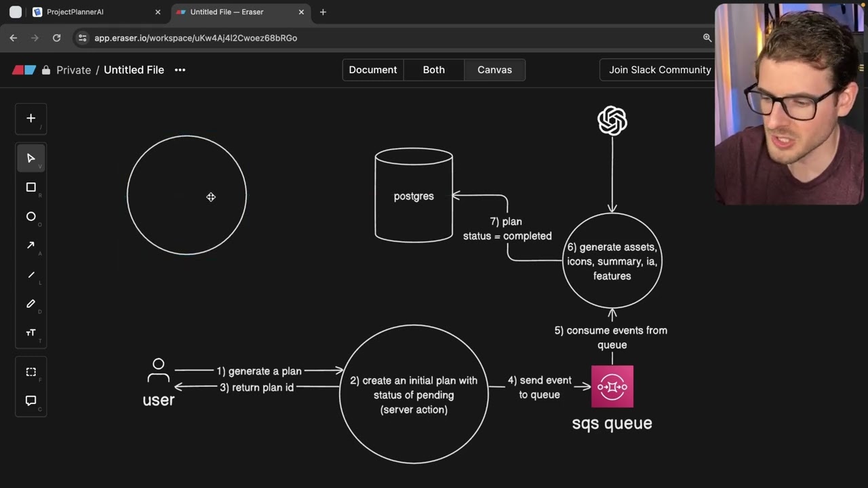Select the "sqs queue" label
The width and height of the screenshot is (868, 488).
pos(612,423)
